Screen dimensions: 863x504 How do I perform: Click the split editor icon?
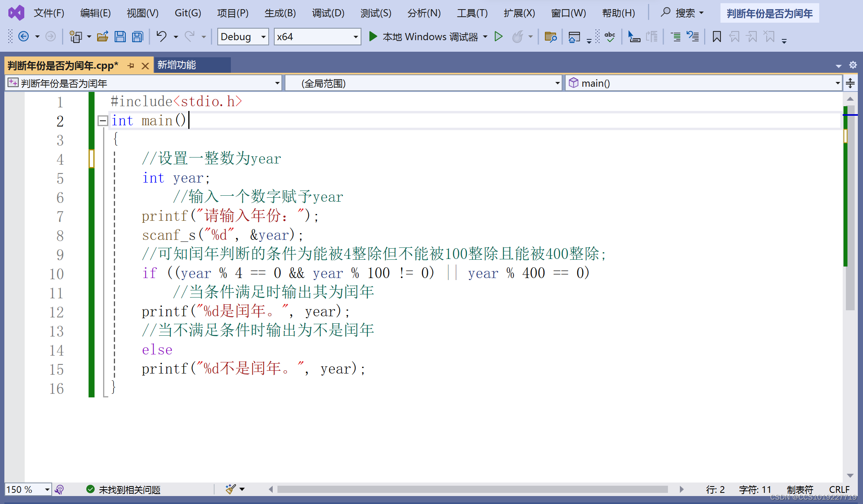click(850, 83)
